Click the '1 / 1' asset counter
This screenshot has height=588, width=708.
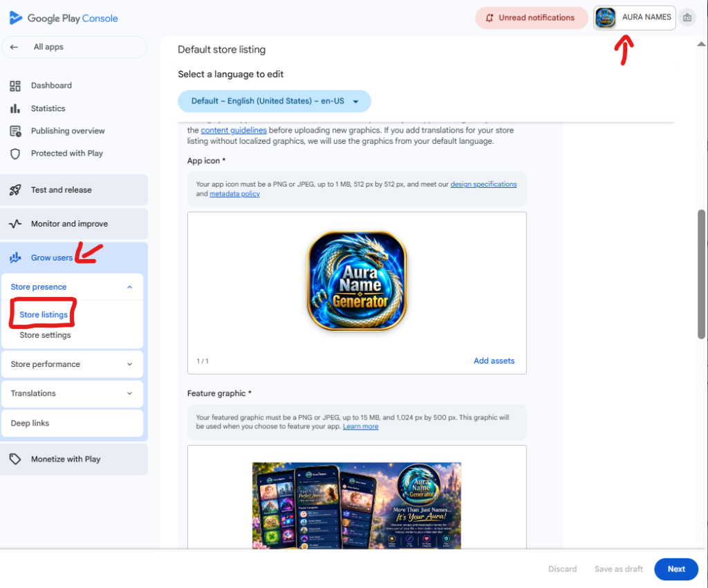203,361
